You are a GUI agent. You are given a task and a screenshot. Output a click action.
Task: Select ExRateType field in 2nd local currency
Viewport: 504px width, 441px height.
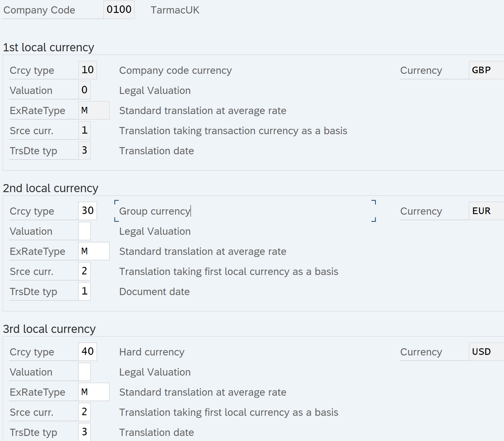click(x=94, y=251)
